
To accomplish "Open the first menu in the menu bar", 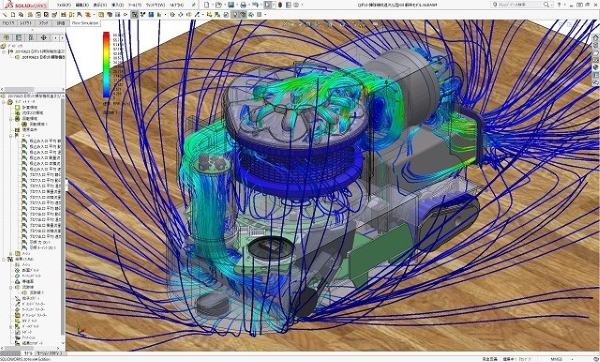I will (x=64, y=5).
